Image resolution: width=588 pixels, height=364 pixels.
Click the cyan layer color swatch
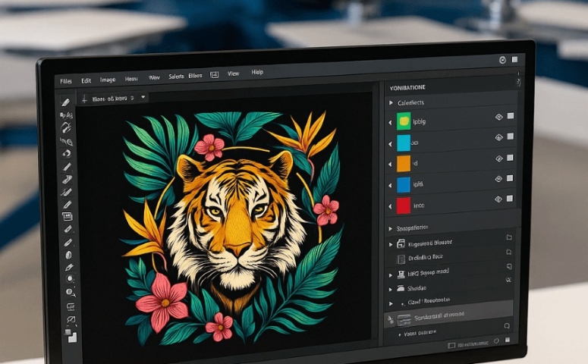[x=403, y=143]
